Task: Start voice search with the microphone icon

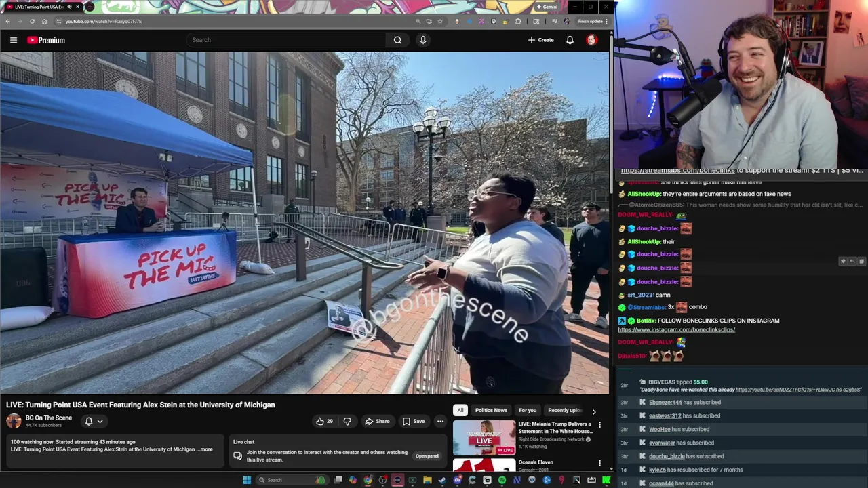Action: [423, 40]
